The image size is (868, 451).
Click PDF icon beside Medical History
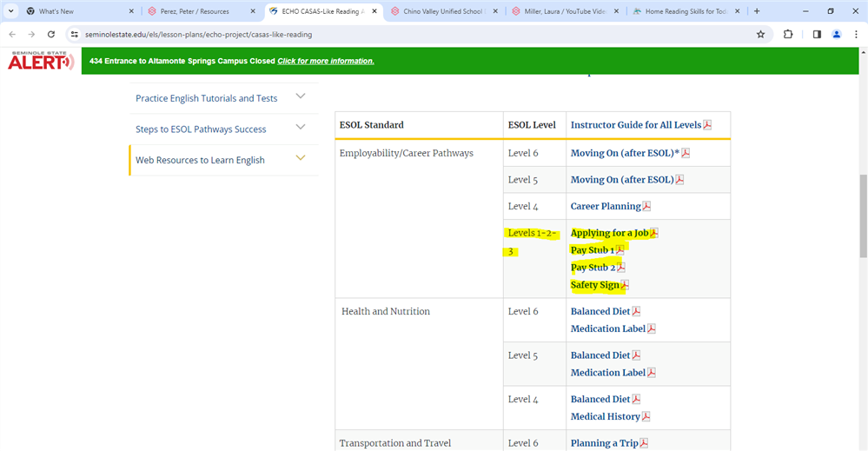pyautogui.click(x=646, y=416)
